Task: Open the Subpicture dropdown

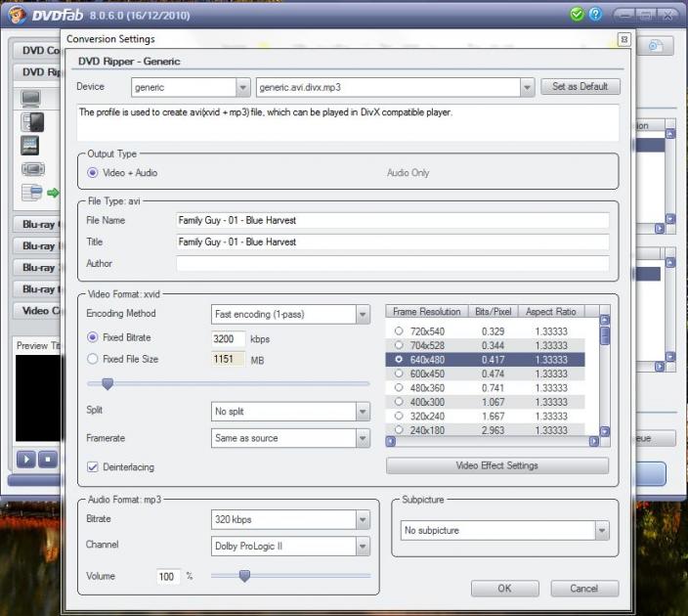Action: [602, 530]
